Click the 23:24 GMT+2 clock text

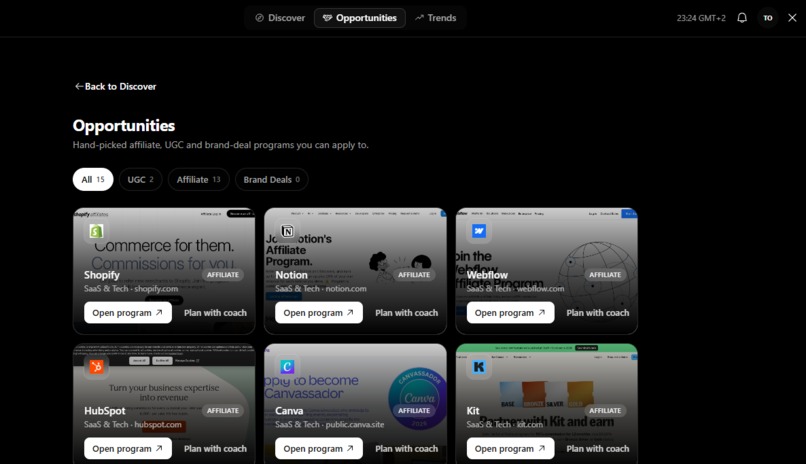point(701,18)
